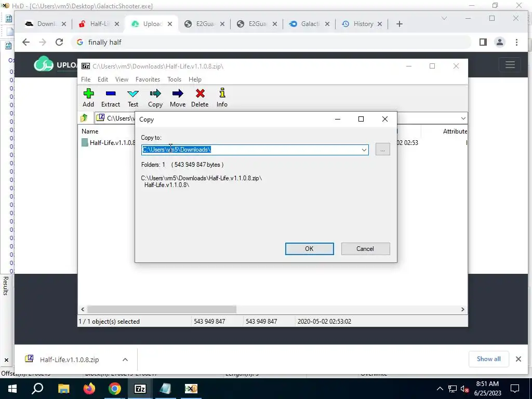Image resolution: width=532 pixels, height=399 pixels.
Task: Click the Move toolbar icon
Action: click(178, 98)
